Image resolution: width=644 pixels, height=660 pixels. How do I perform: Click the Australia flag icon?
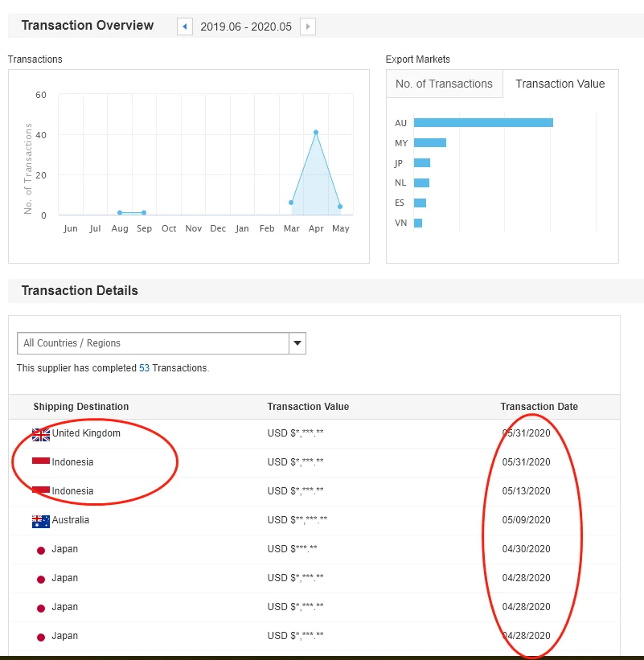41,521
